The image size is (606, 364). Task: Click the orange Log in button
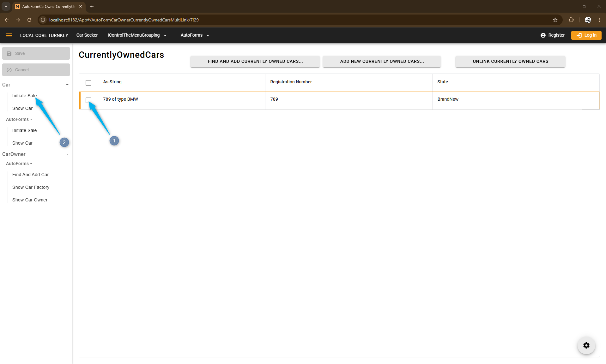[x=586, y=35]
